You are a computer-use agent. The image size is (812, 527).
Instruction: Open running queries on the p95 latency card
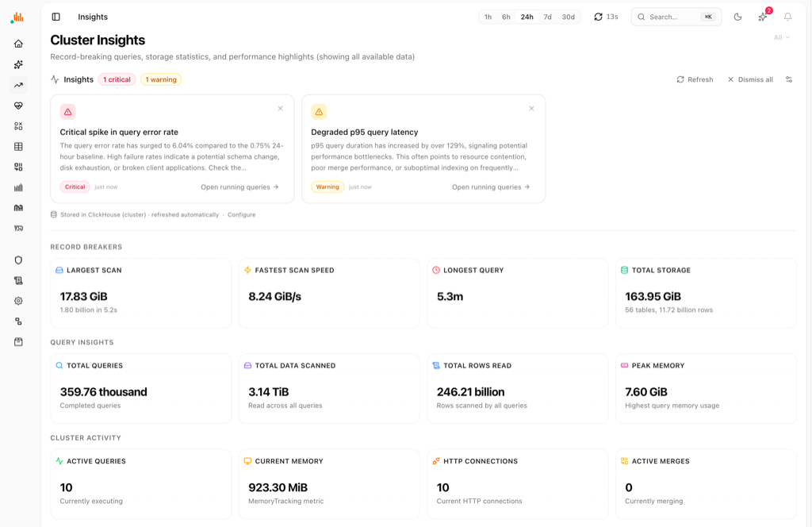tap(491, 187)
